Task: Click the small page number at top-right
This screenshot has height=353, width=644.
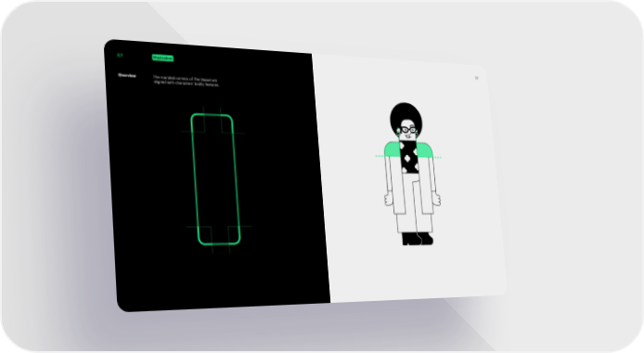Action: 476,78
